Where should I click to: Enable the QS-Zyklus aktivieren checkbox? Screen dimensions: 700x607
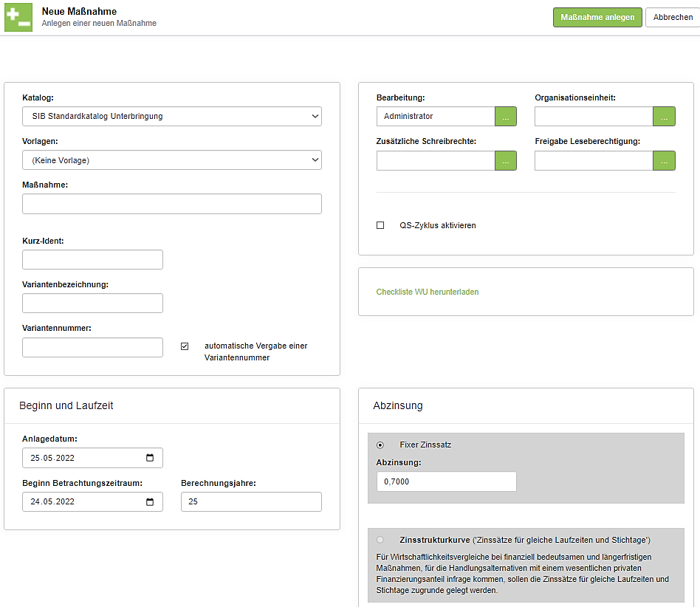click(381, 225)
